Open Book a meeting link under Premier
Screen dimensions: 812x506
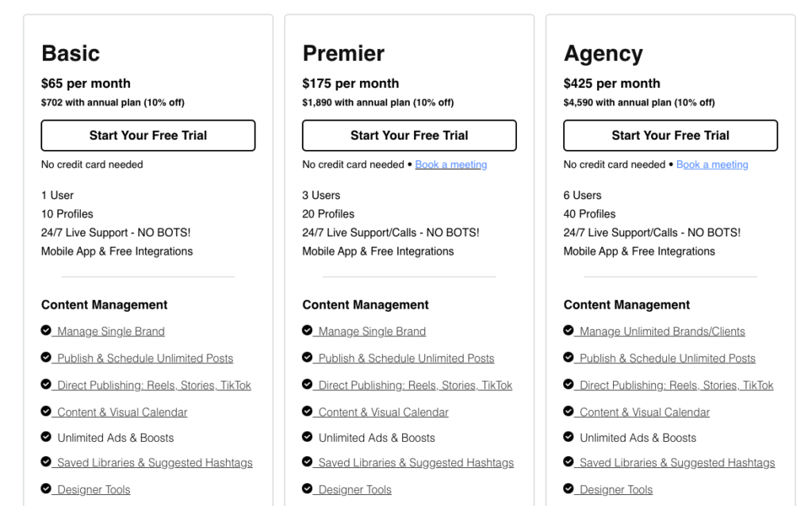[x=451, y=165]
